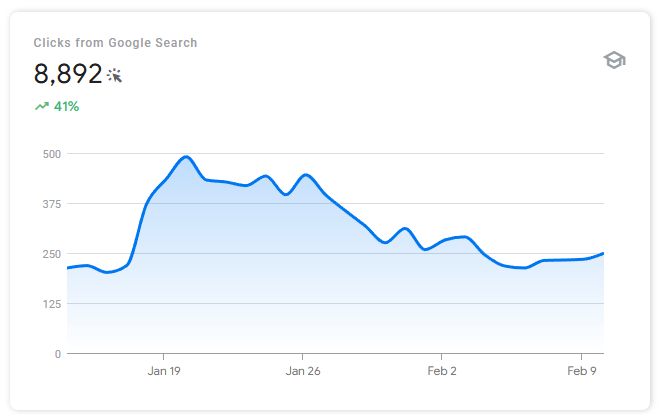
Task: Click the green upward trend arrow icon
Action: tap(41, 106)
